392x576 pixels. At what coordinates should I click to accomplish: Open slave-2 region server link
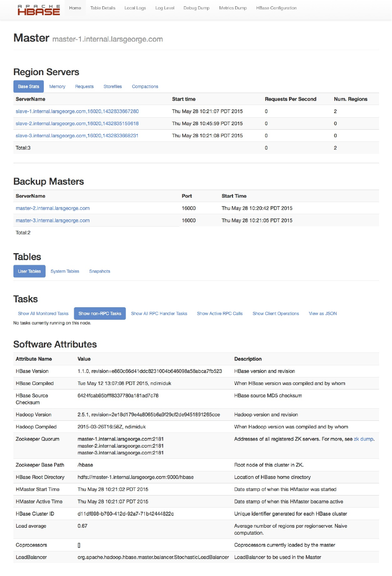77,123
